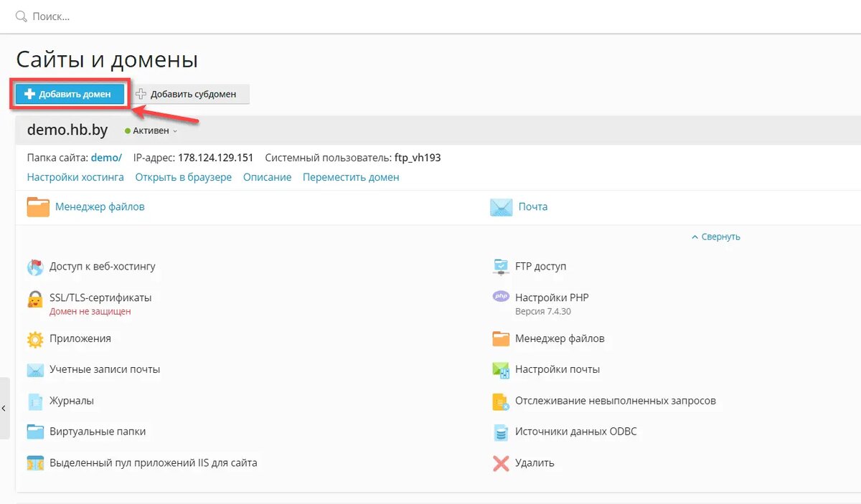The width and height of the screenshot is (861, 504).
Task: Click the Домен не защищен warning text
Action: (x=90, y=312)
